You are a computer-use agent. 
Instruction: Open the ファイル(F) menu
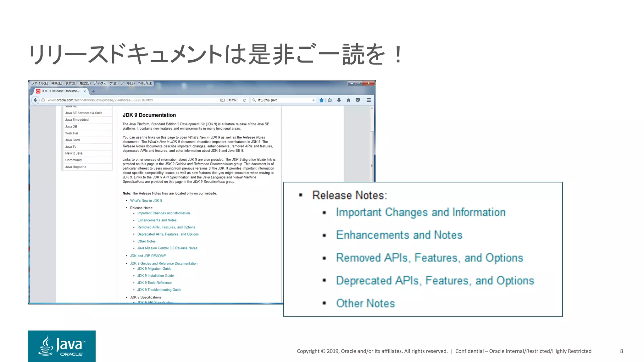click(40, 83)
